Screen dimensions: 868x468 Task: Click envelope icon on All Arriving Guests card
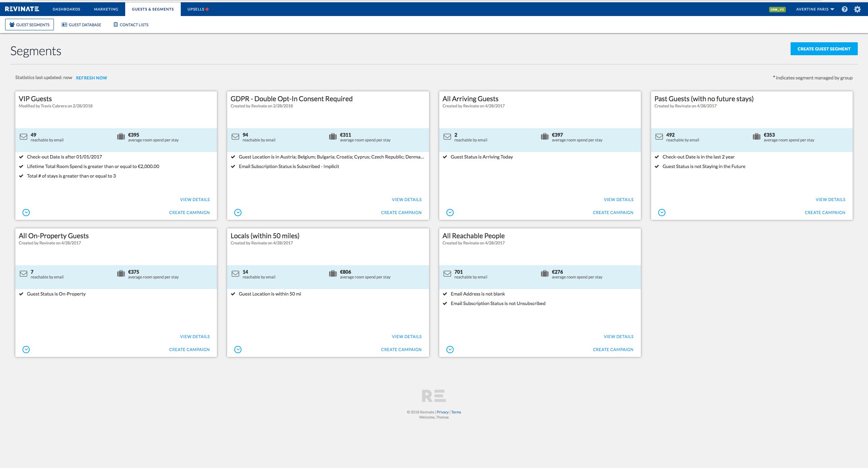(x=447, y=137)
